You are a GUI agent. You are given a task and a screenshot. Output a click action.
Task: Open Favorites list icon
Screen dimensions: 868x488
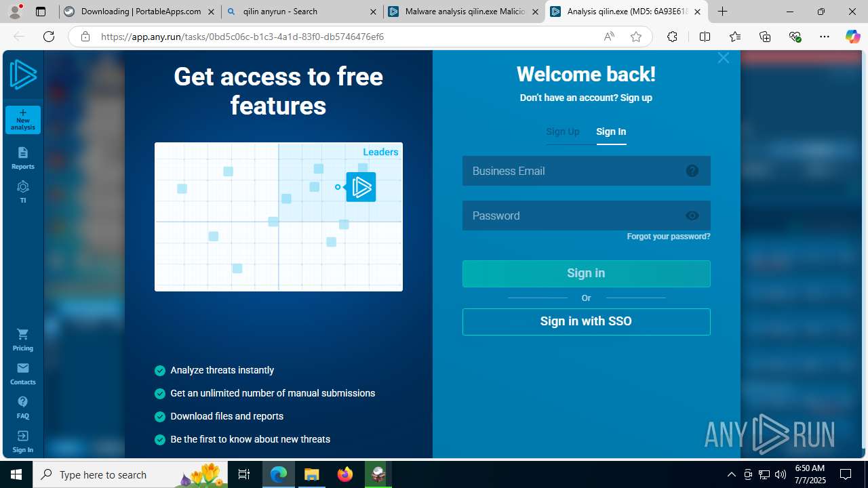pos(735,37)
